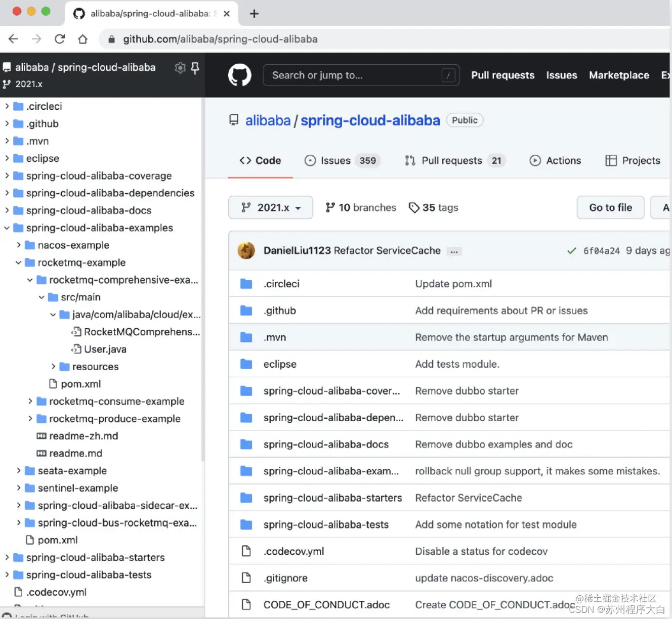Screen dimensions: 672x619
Task: Open the Projects tab
Action: click(633, 161)
